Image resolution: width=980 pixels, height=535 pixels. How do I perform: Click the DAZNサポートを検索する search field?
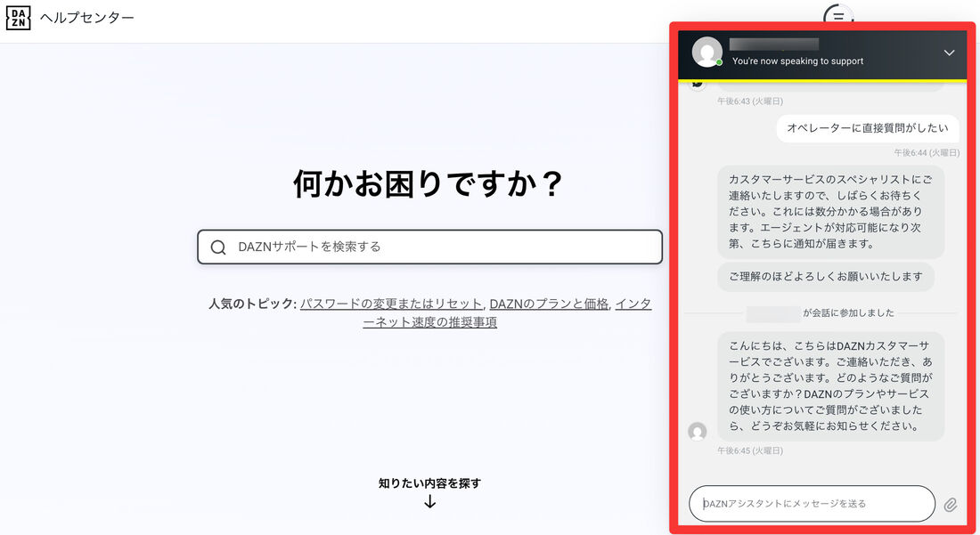[429, 247]
